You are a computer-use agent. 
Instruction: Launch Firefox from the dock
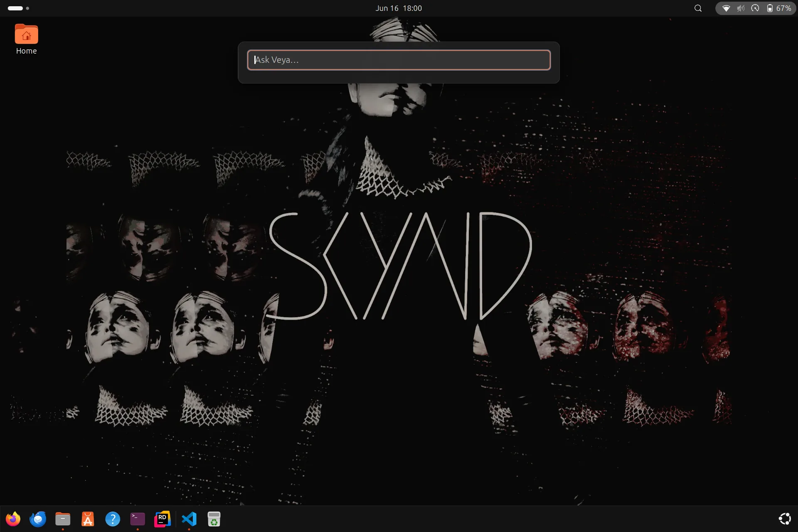tap(13, 519)
